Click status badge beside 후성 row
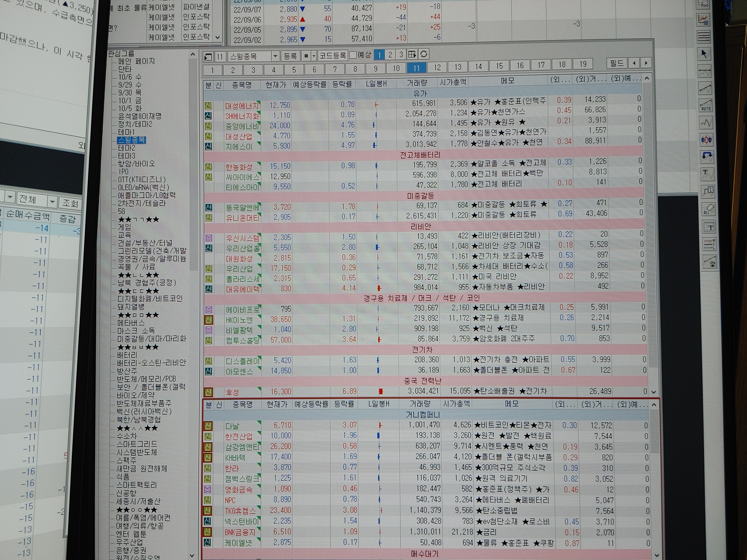The height and width of the screenshot is (560, 747). [x=208, y=392]
